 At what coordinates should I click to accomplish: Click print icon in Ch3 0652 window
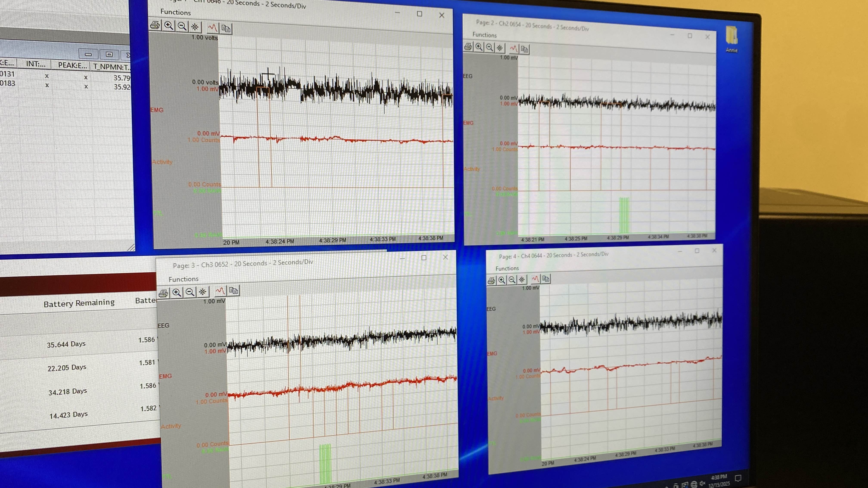(163, 293)
